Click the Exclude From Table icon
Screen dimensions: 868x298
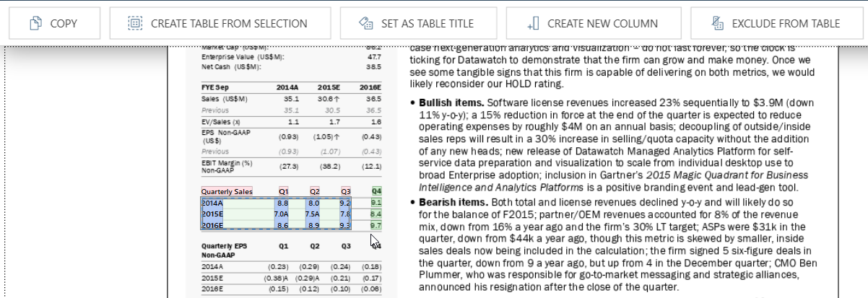pyautogui.click(x=717, y=24)
